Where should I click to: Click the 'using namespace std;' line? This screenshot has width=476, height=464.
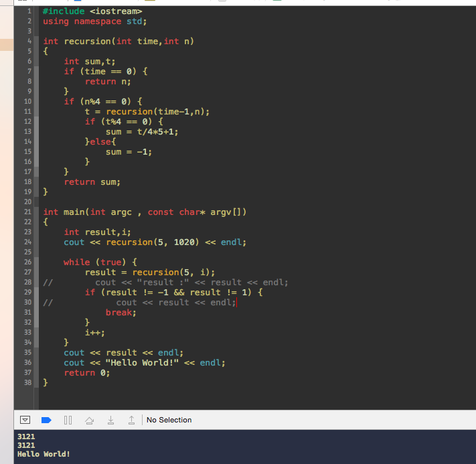(x=94, y=21)
